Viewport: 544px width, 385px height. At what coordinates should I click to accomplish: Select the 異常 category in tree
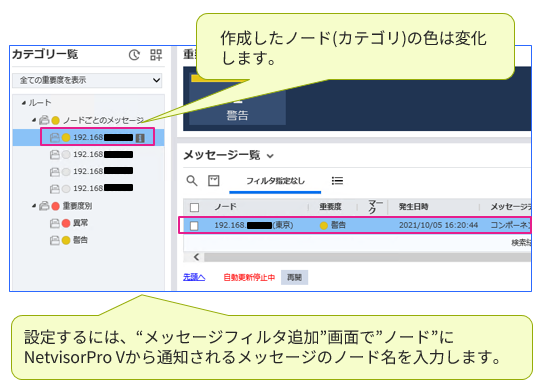pyautogui.click(x=80, y=223)
